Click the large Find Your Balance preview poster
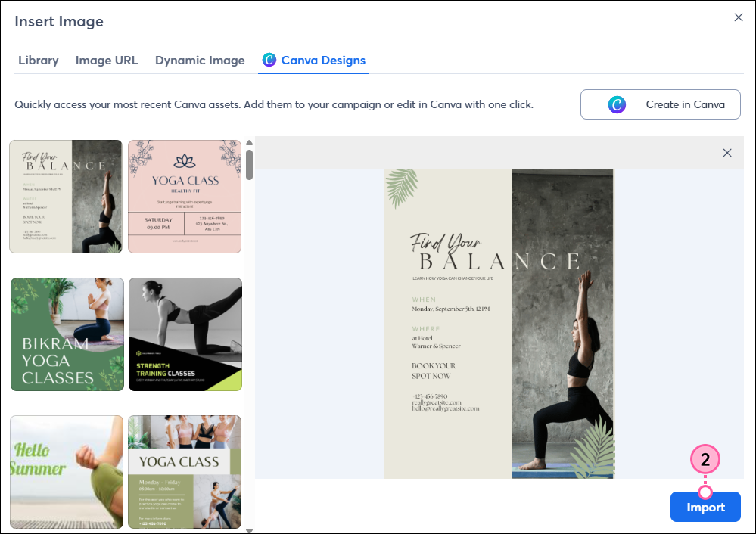The image size is (756, 534). 498,323
